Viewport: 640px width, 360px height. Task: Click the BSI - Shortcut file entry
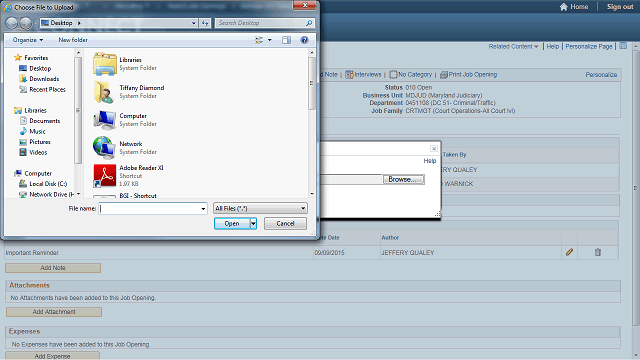138,196
